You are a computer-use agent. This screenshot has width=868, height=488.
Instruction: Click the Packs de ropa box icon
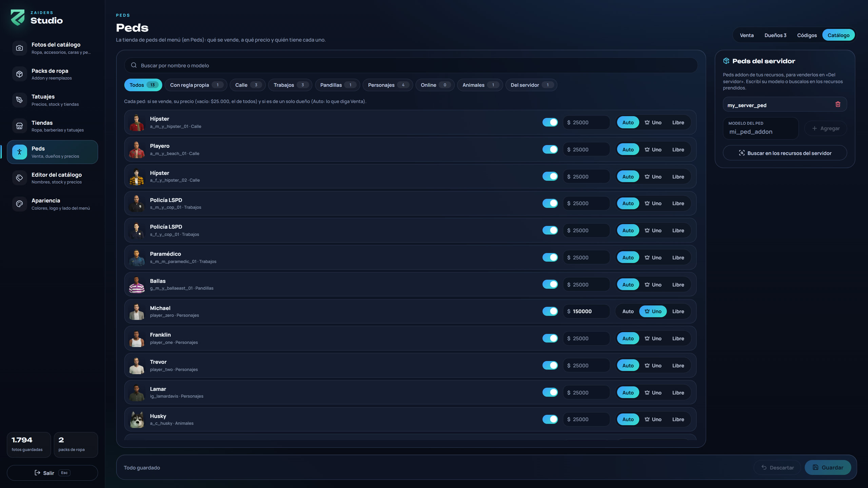pyautogui.click(x=19, y=74)
